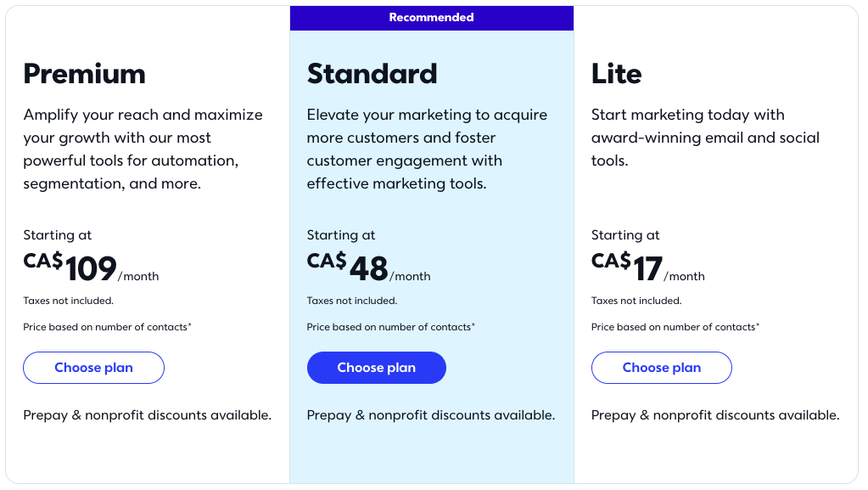Click the Lite description about email tools

(705, 137)
